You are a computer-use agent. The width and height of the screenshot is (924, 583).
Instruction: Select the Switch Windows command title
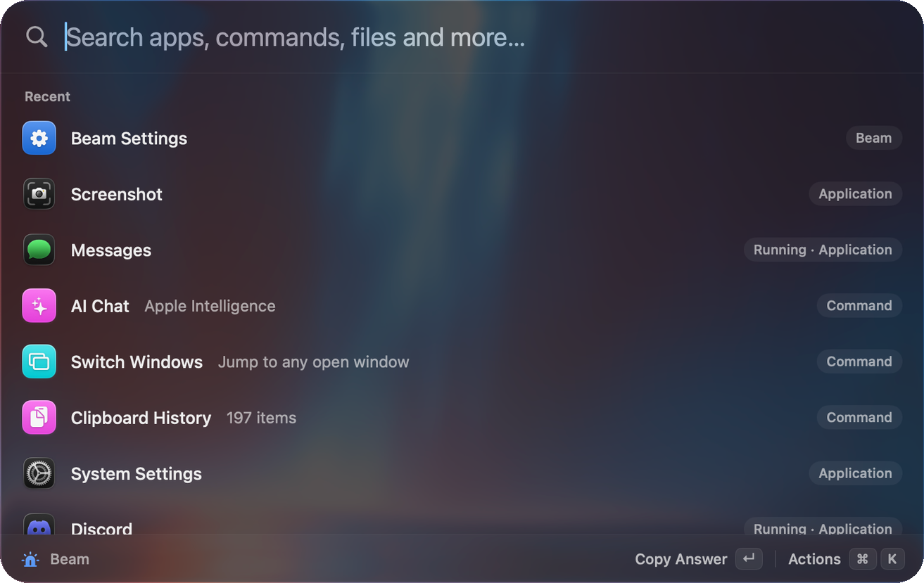137,362
